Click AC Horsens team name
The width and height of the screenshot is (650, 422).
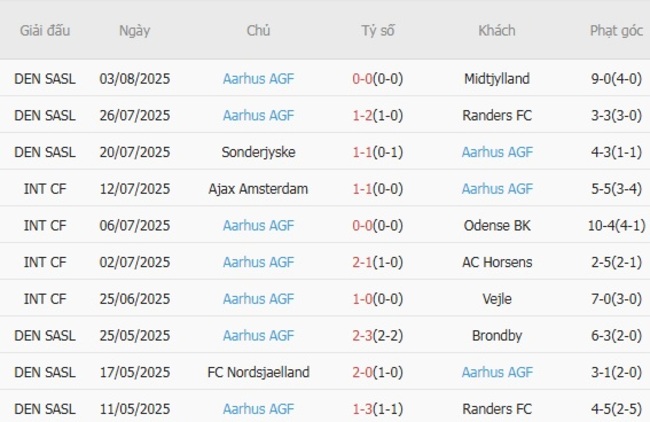pyautogui.click(x=497, y=262)
